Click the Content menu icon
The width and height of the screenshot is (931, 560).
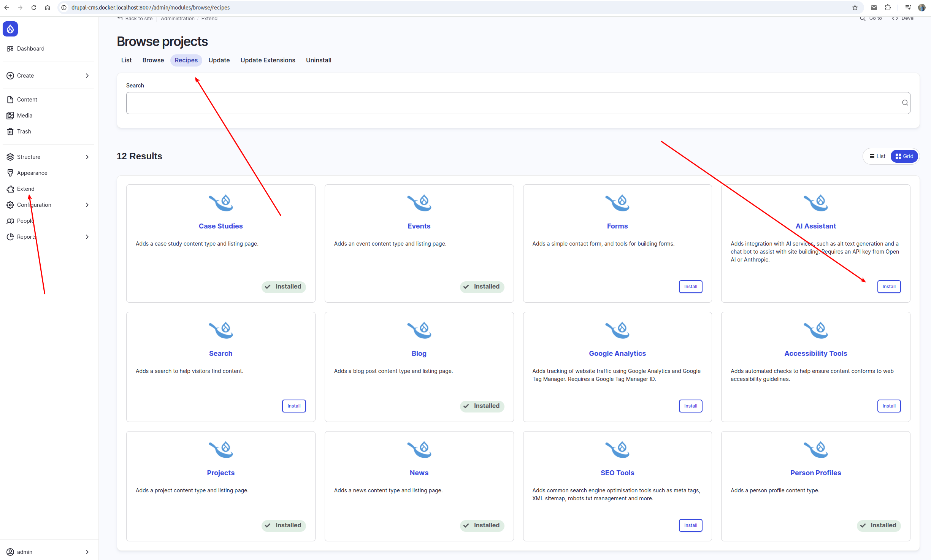coord(10,99)
